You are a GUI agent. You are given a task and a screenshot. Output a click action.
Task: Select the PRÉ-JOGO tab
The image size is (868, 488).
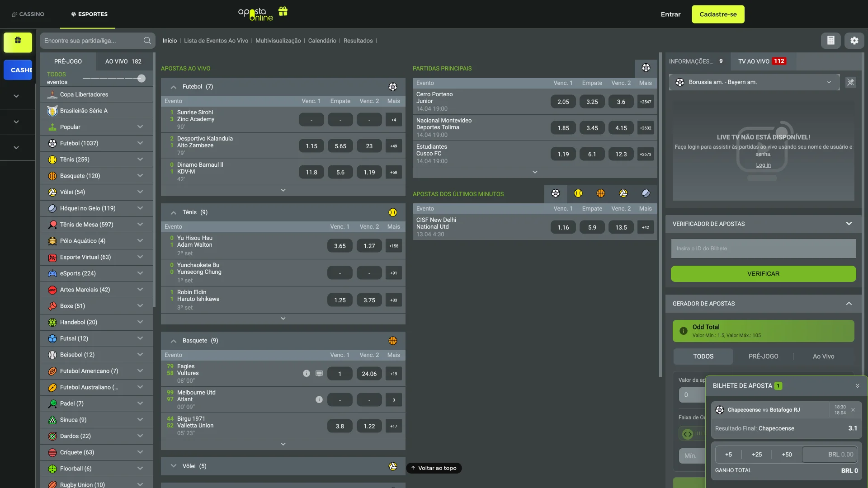click(68, 61)
